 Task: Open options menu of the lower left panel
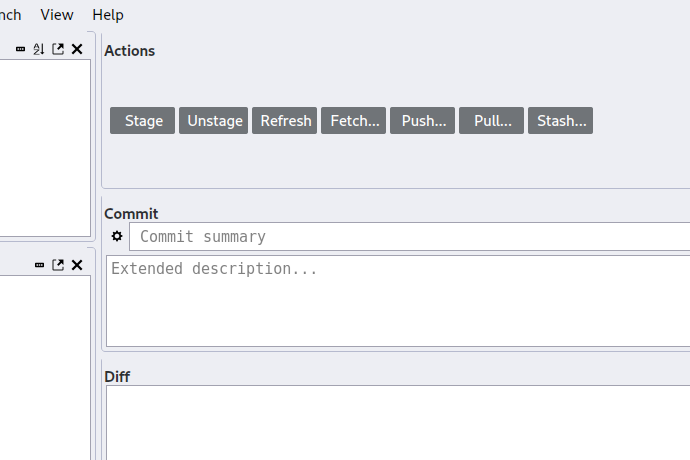[x=39, y=265]
